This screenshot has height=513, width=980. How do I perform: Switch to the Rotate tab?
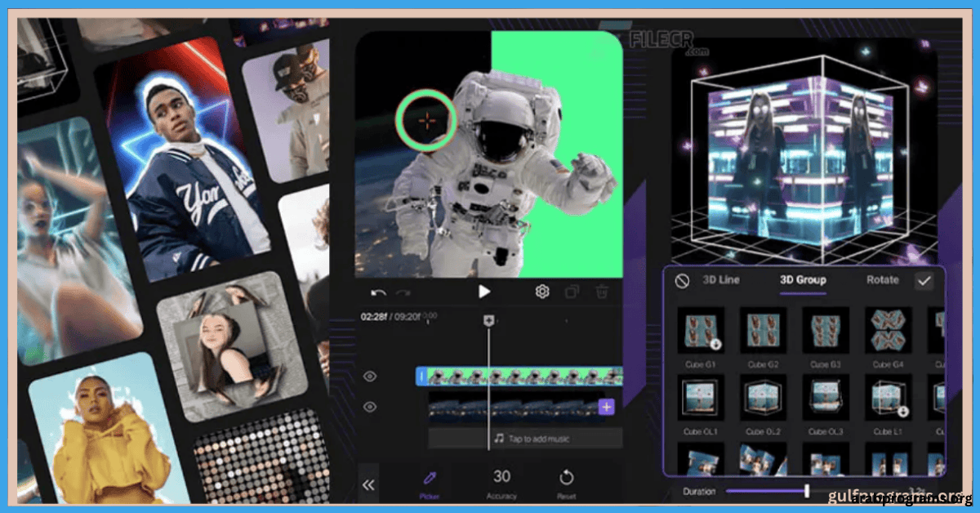(x=883, y=279)
